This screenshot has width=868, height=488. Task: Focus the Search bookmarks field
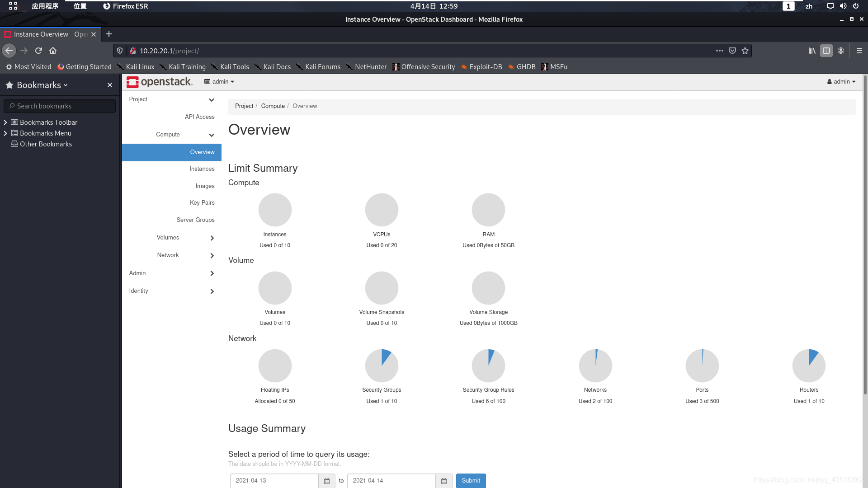tap(60, 106)
